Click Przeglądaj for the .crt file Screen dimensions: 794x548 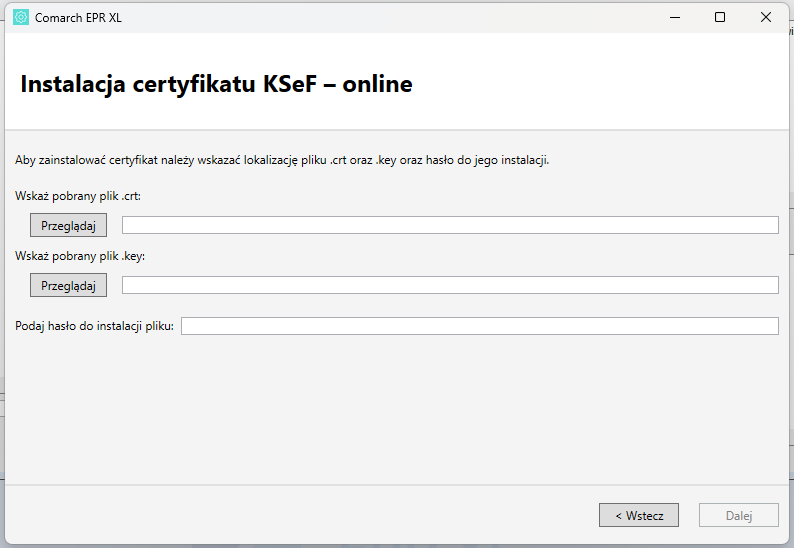[x=68, y=225]
